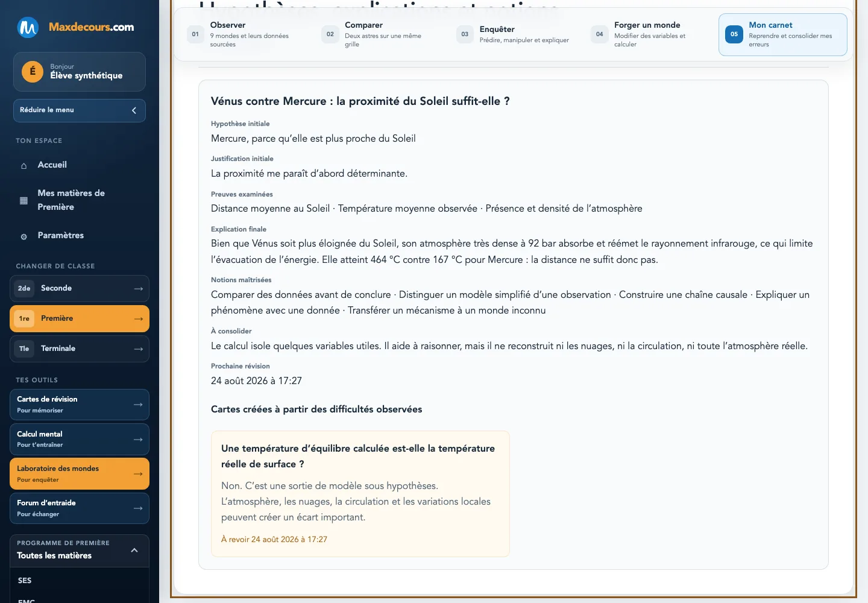
Task: Click the 1re class badge
Action: point(24,319)
